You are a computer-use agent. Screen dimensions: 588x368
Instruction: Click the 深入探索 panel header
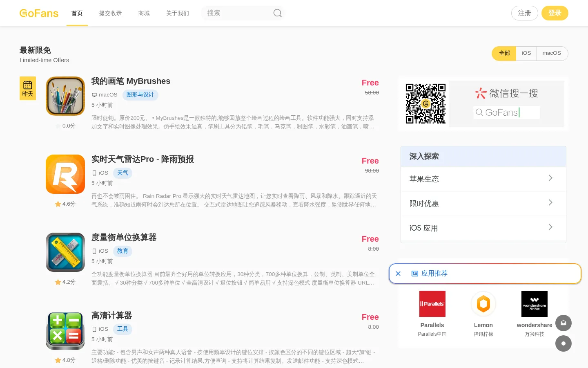[x=483, y=156]
